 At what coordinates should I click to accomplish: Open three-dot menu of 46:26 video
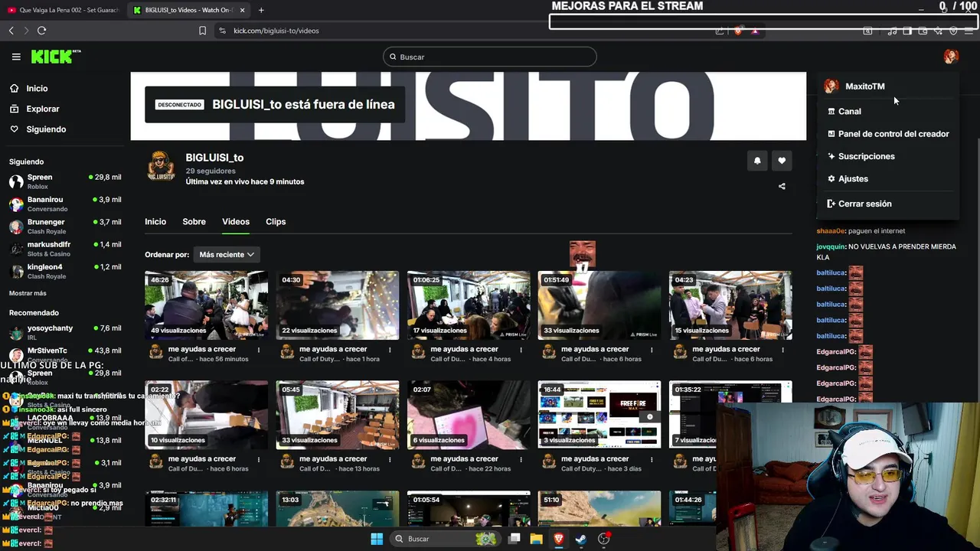tap(259, 350)
